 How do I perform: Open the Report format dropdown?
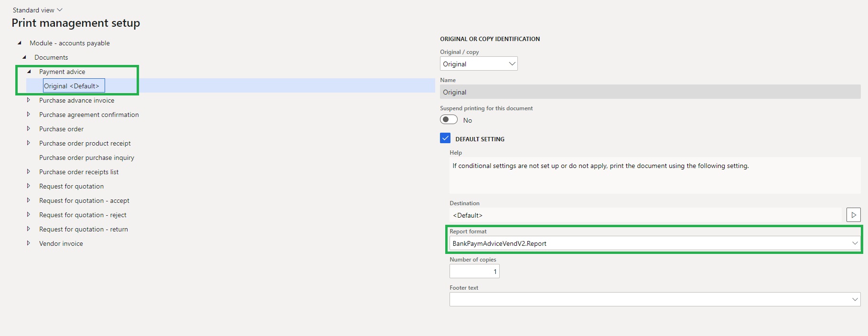pyautogui.click(x=855, y=243)
